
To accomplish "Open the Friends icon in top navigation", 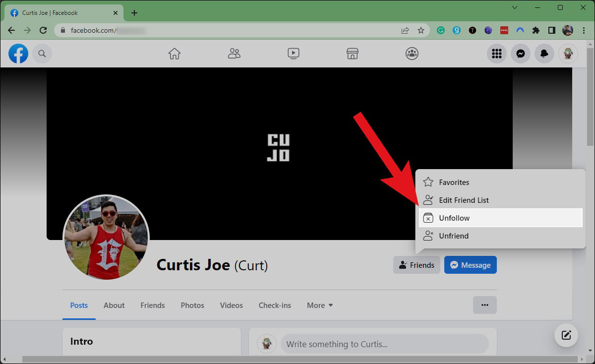I will point(234,54).
